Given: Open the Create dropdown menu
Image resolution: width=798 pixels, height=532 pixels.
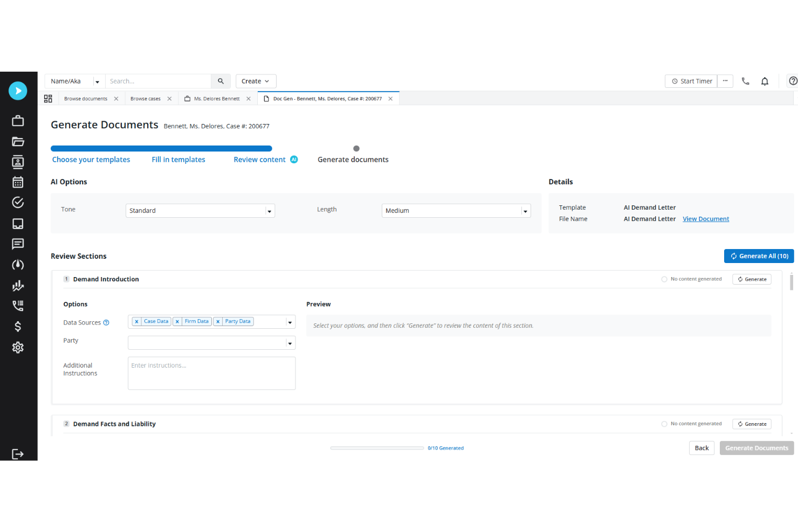Looking at the screenshot, I should pyautogui.click(x=256, y=81).
